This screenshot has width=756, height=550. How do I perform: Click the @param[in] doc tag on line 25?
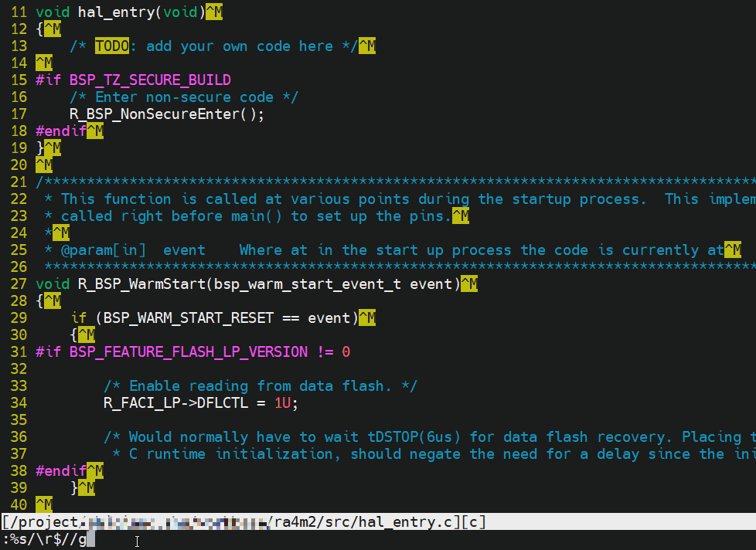[103, 250]
